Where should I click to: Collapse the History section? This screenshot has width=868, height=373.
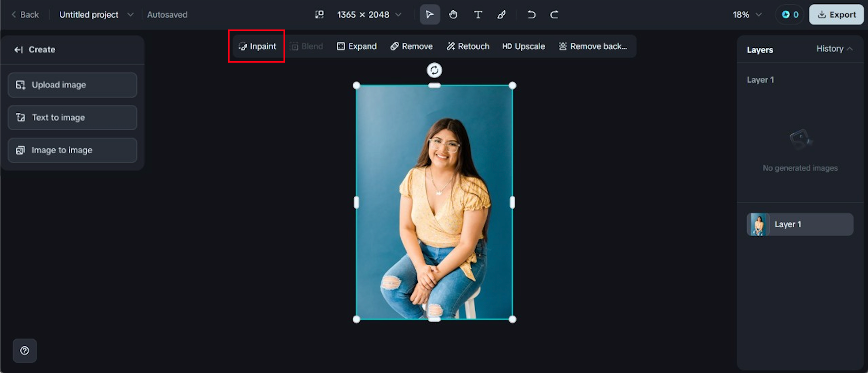pos(834,49)
